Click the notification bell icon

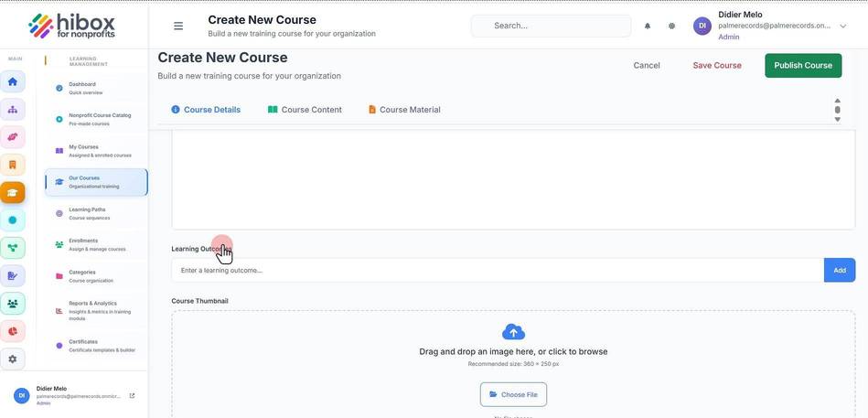point(648,26)
